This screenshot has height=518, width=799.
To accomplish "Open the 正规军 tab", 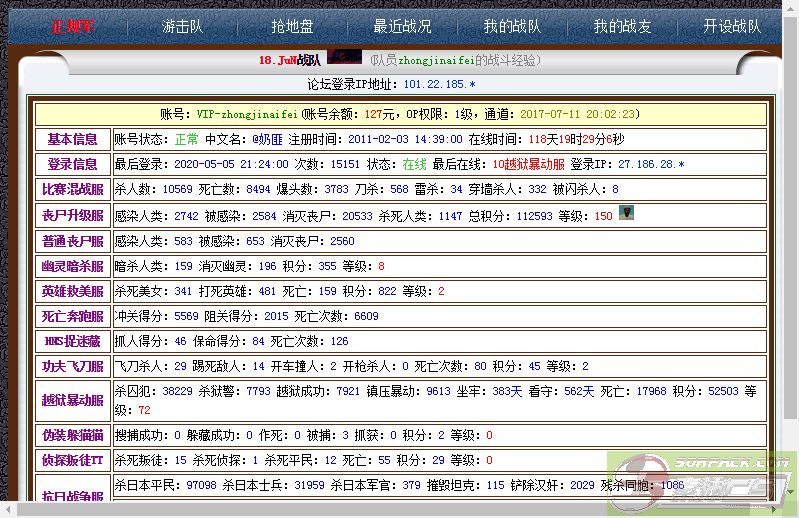I will click(72, 27).
